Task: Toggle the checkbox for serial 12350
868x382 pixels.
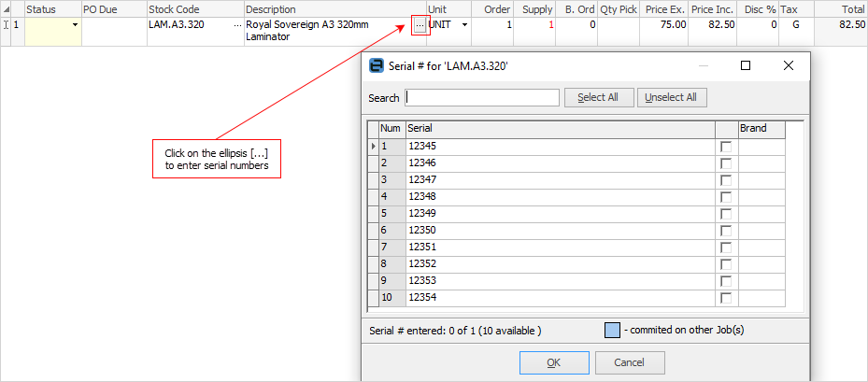Action: coord(726,231)
